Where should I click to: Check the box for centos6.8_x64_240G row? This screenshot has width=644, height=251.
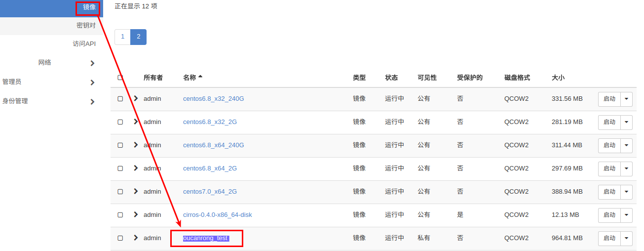tap(120, 145)
